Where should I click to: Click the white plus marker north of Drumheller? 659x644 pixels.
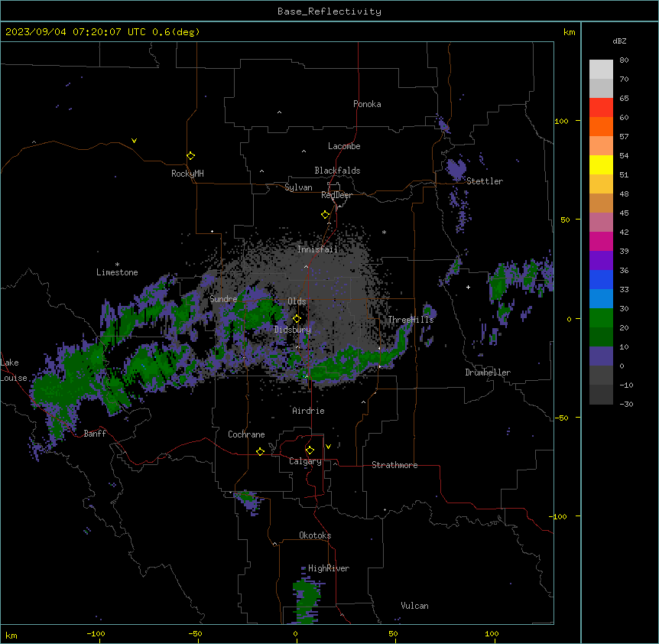468,287
